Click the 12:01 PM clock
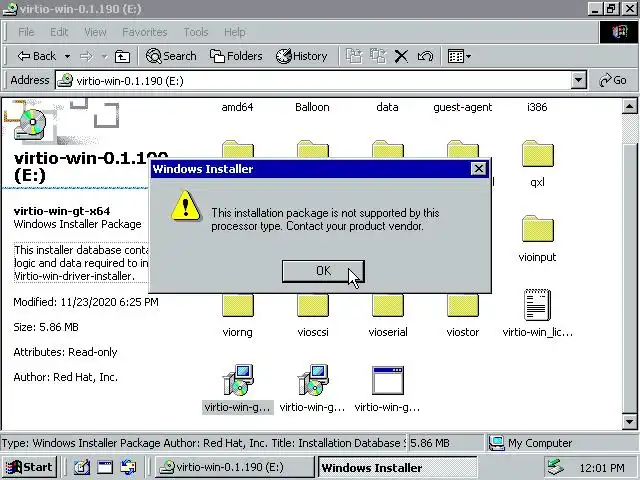 click(x=602, y=468)
